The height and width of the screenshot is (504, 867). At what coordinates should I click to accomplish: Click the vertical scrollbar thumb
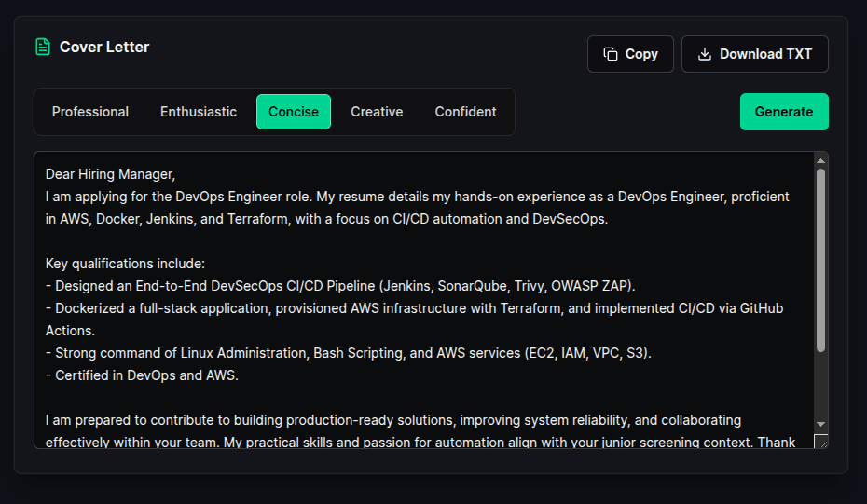(820, 260)
